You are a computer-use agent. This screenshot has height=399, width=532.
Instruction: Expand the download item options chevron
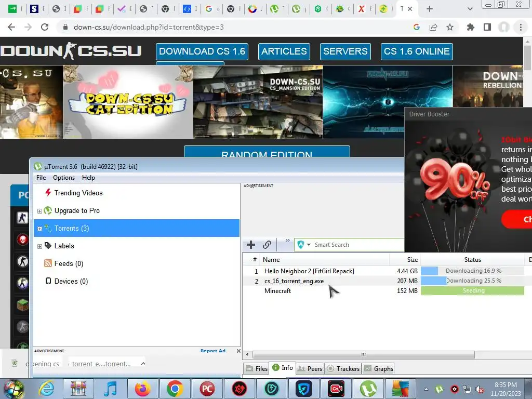143,364
